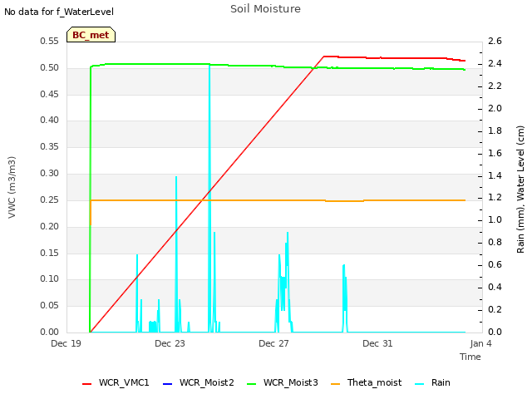This screenshot has width=532, height=399.
Task: Toggle WCR_VMC1 legend entry
Action: click(x=116, y=382)
